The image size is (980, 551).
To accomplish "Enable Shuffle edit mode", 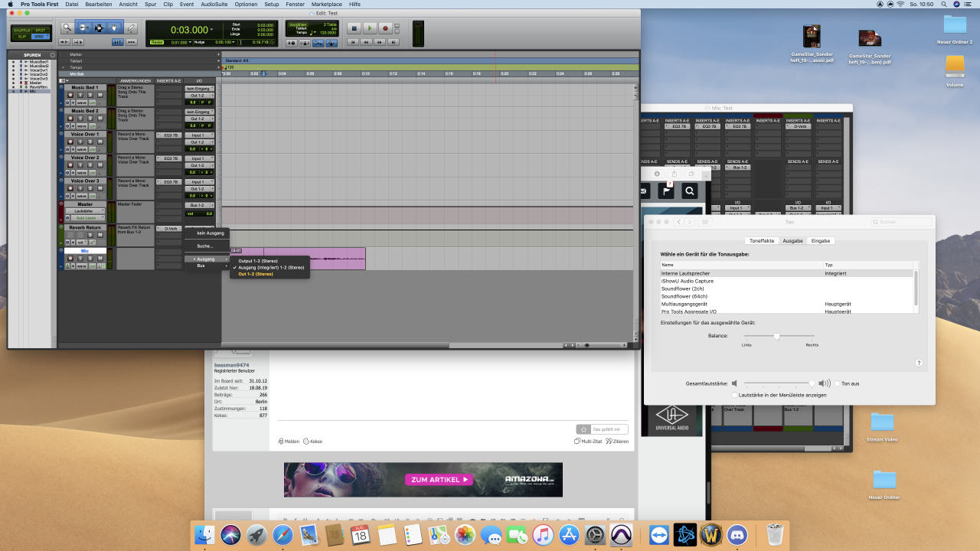I will click(x=21, y=30).
